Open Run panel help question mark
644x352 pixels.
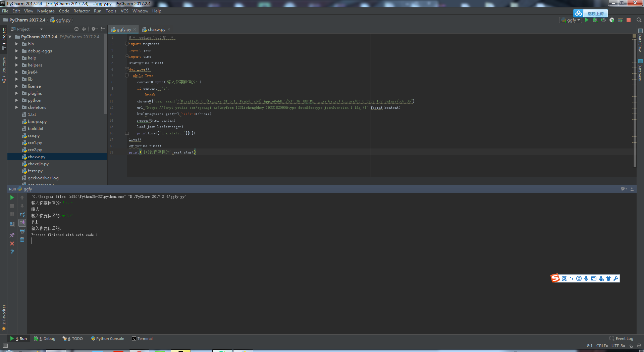[x=12, y=252]
